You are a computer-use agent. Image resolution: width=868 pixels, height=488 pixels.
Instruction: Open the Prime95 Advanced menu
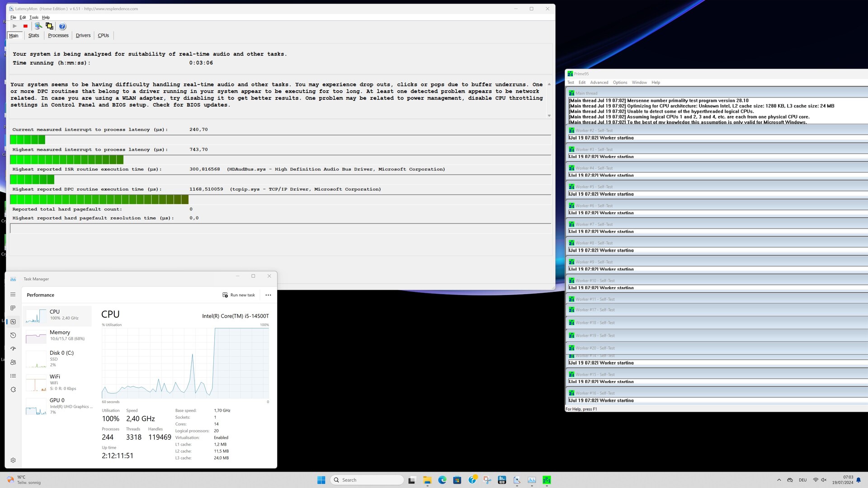click(x=599, y=82)
